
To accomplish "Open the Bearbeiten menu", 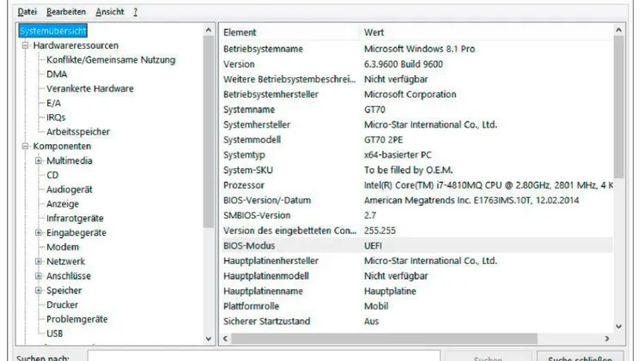I will (x=66, y=12).
